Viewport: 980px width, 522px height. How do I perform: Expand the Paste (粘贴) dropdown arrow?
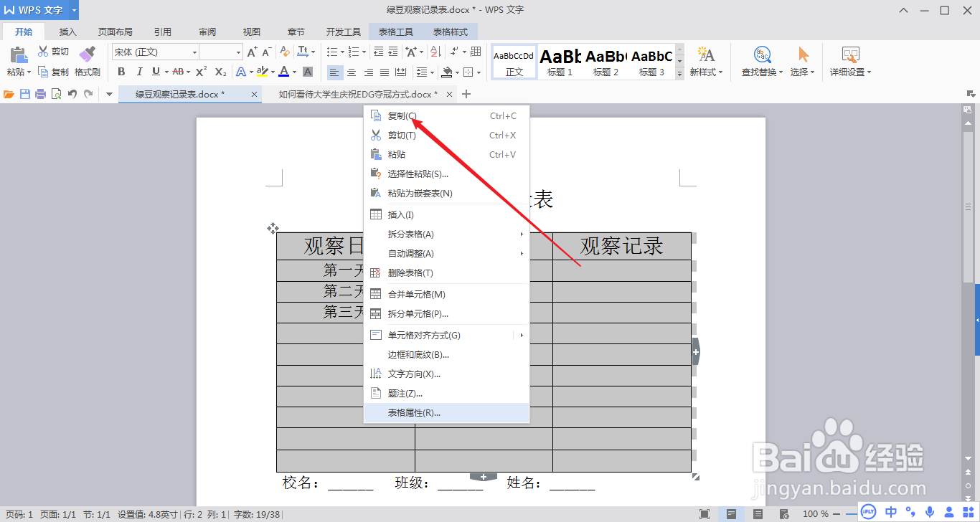[x=29, y=72]
